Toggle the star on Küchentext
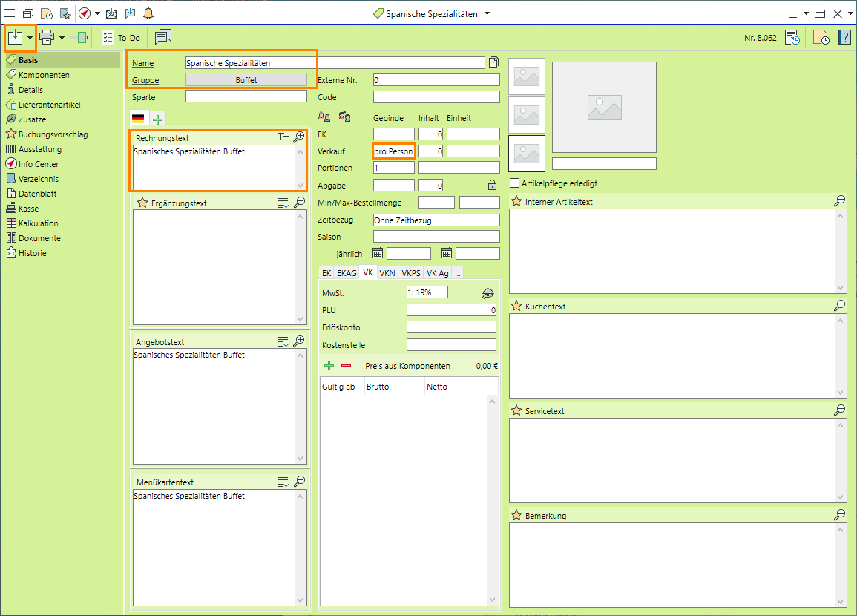Screen dimensions: 857x616 pos(516,306)
